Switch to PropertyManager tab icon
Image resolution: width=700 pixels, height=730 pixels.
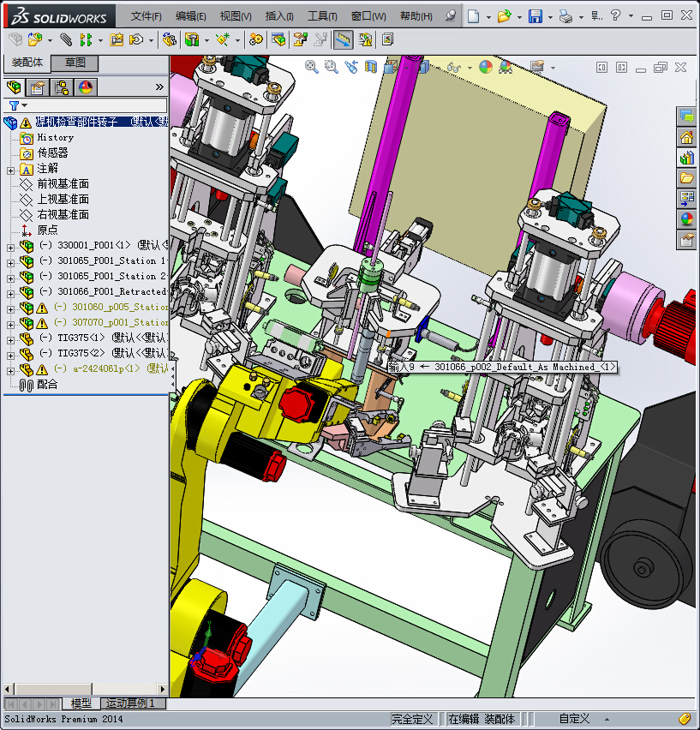(x=38, y=87)
